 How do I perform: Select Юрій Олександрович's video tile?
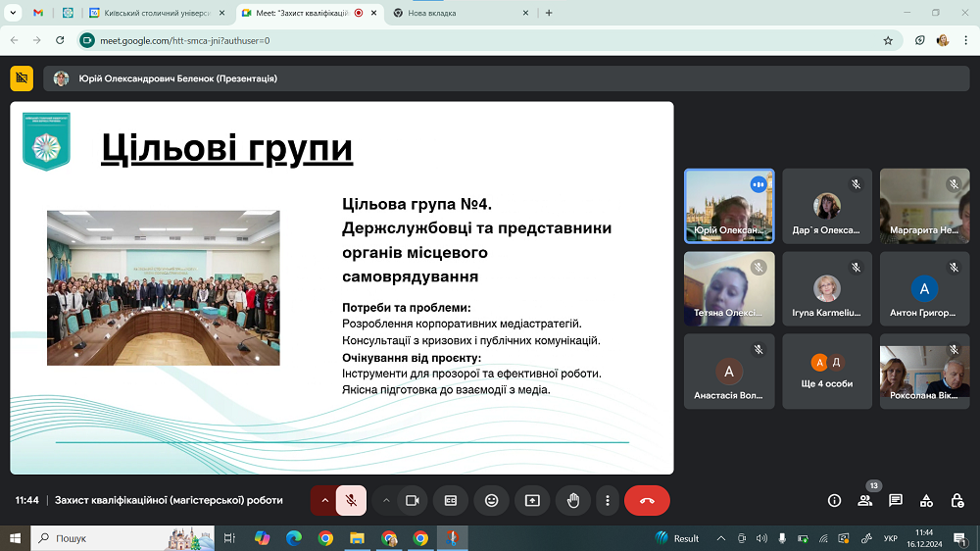[x=728, y=206]
